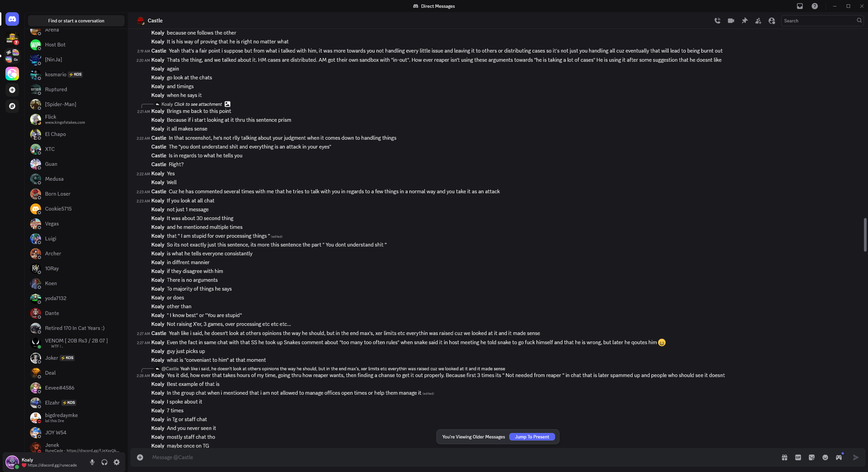The height and width of the screenshot is (472, 868).
Task: Send a gift via the gift icon
Action: pyautogui.click(x=785, y=457)
